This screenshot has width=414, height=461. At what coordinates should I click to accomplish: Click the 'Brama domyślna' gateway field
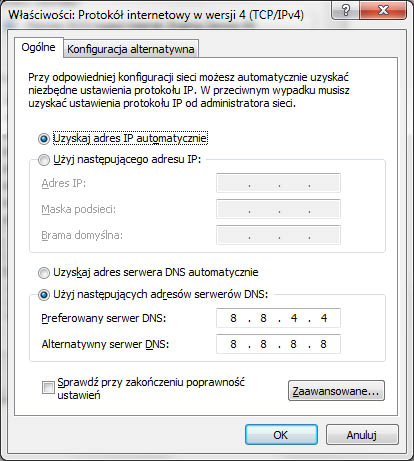(278, 235)
